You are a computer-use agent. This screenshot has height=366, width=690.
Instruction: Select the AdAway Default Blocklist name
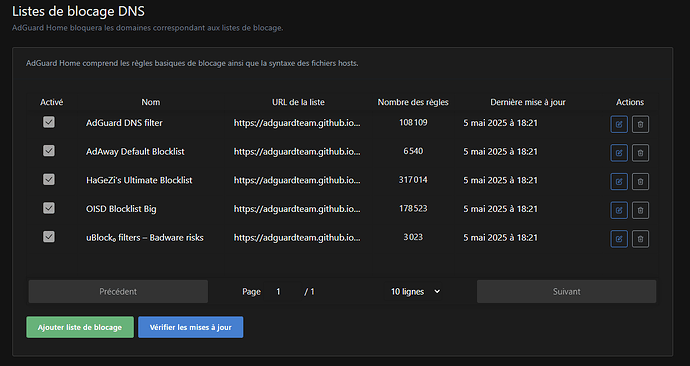pyautogui.click(x=135, y=151)
